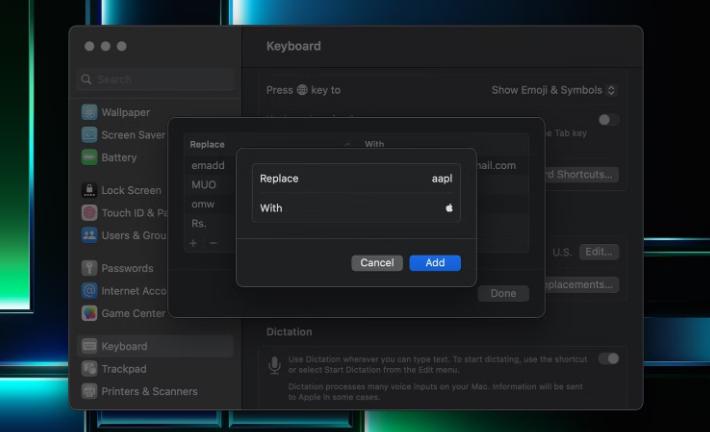Select the omw replacement row
710x432 pixels.
203,204
